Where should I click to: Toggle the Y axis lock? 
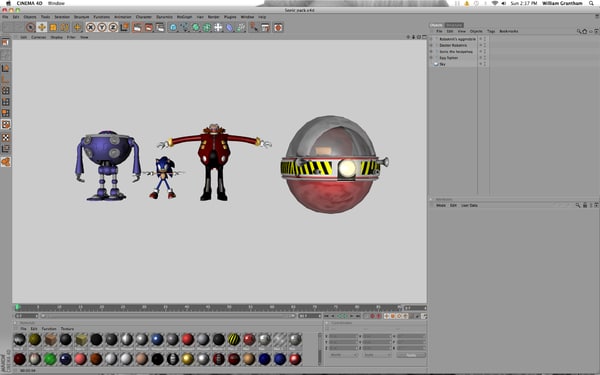(102, 27)
